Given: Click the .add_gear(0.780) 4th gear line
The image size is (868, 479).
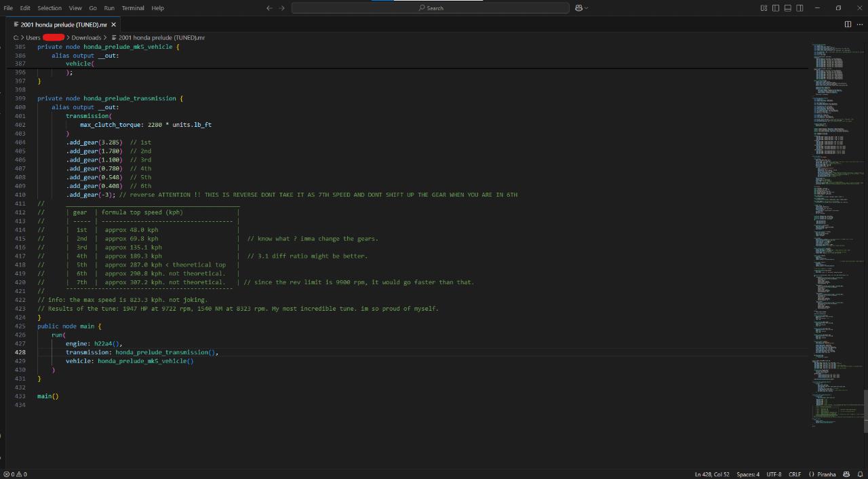Looking at the screenshot, I should [x=108, y=168].
